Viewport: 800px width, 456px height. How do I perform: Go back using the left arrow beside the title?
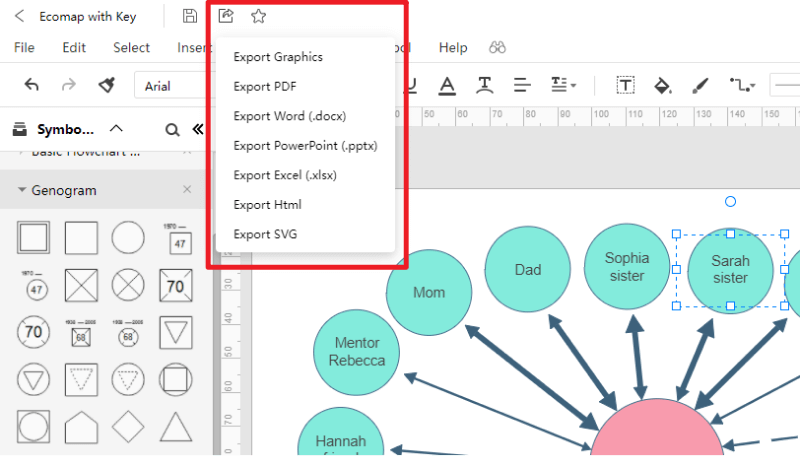click(x=19, y=16)
